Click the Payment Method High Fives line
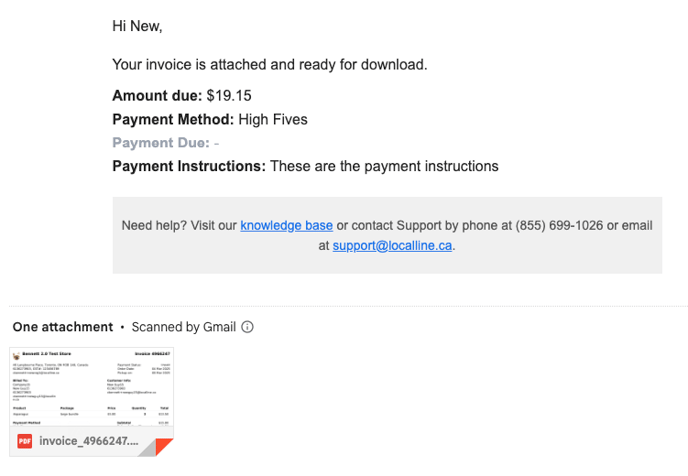Image resolution: width=688 pixels, height=476 pixels. pos(210,119)
